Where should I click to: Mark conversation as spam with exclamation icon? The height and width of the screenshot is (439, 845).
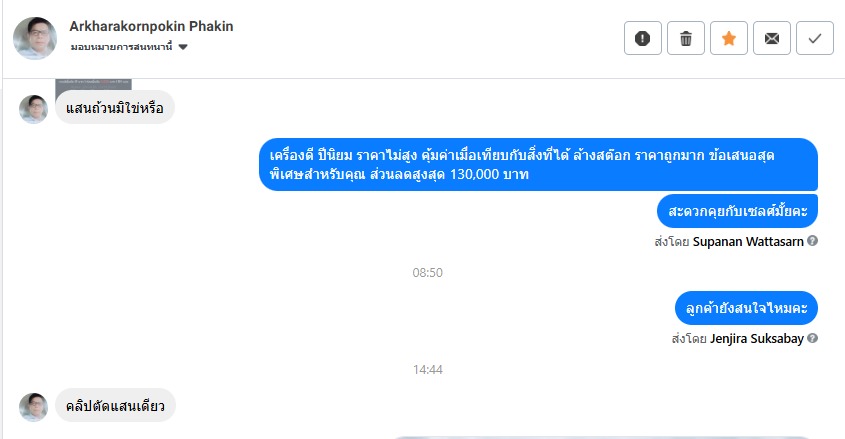(643, 39)
